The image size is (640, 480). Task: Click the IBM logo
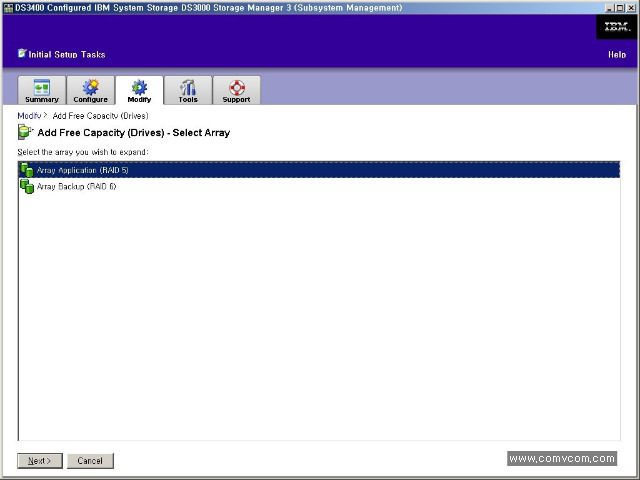coord(617,27)
